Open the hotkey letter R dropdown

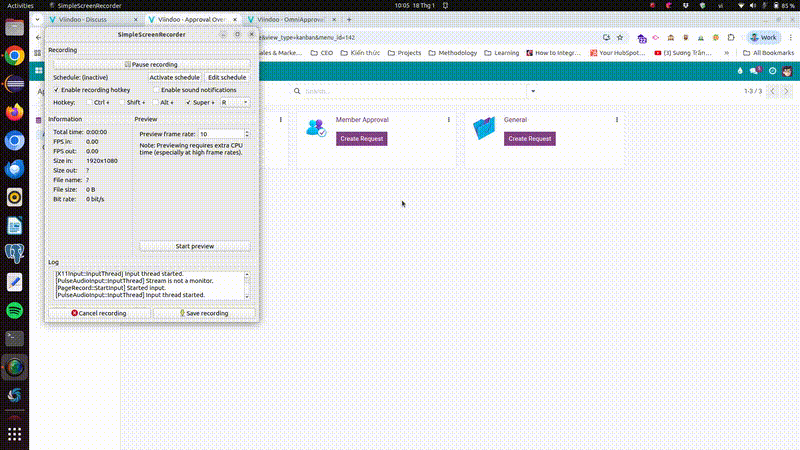235,102
